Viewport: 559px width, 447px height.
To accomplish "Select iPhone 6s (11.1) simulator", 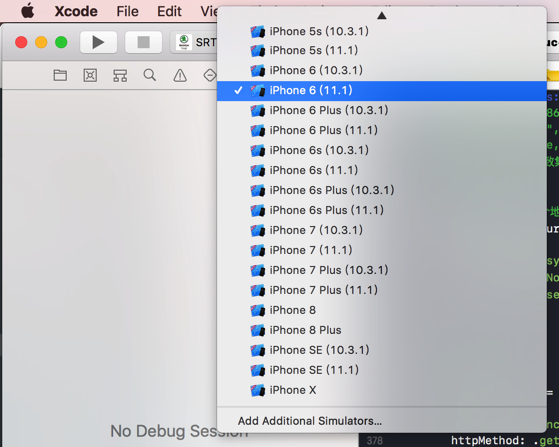I will [x=382, y=170].
